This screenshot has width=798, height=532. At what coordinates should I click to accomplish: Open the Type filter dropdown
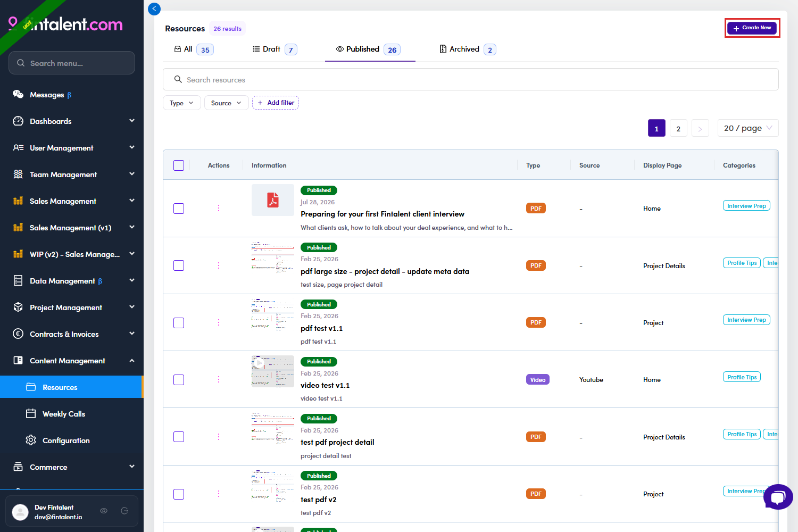point(182,103)
